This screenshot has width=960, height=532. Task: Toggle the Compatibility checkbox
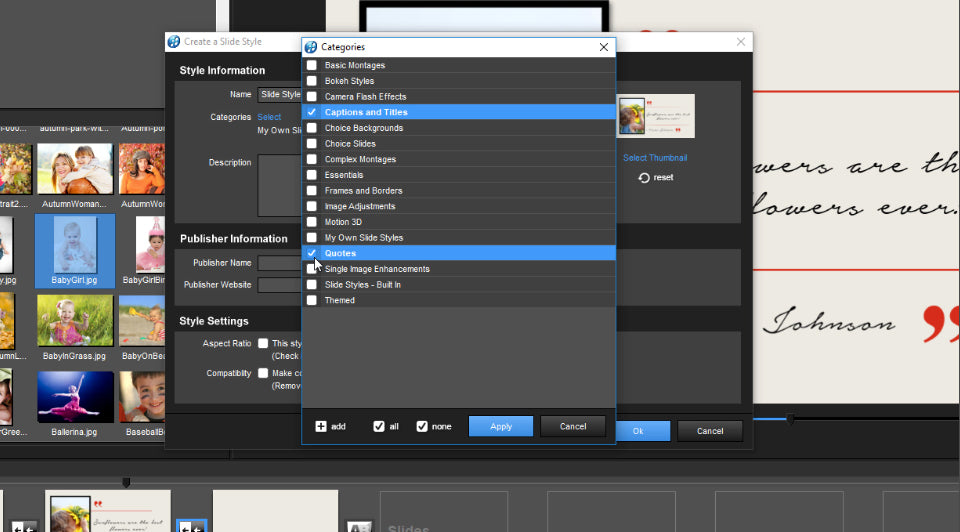pos(263,373)
